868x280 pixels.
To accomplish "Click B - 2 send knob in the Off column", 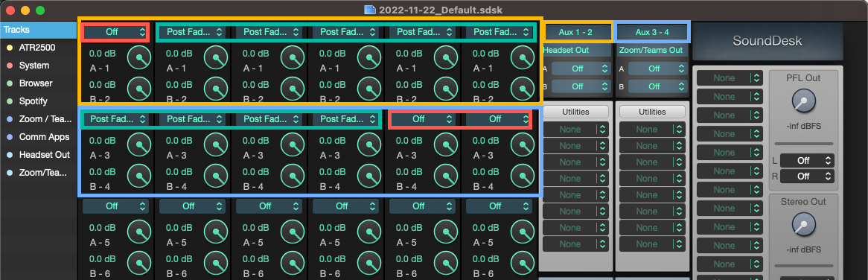I will (139, 88).
